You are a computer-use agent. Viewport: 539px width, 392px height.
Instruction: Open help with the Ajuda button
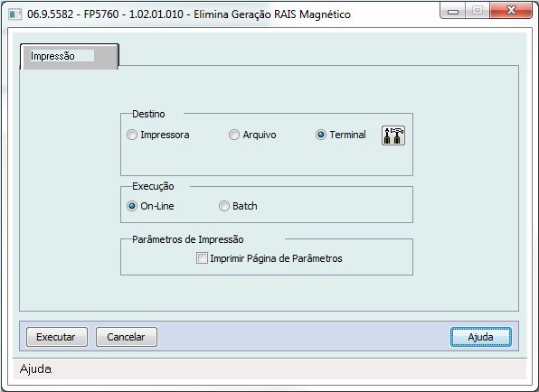click(x=481, y=337)
